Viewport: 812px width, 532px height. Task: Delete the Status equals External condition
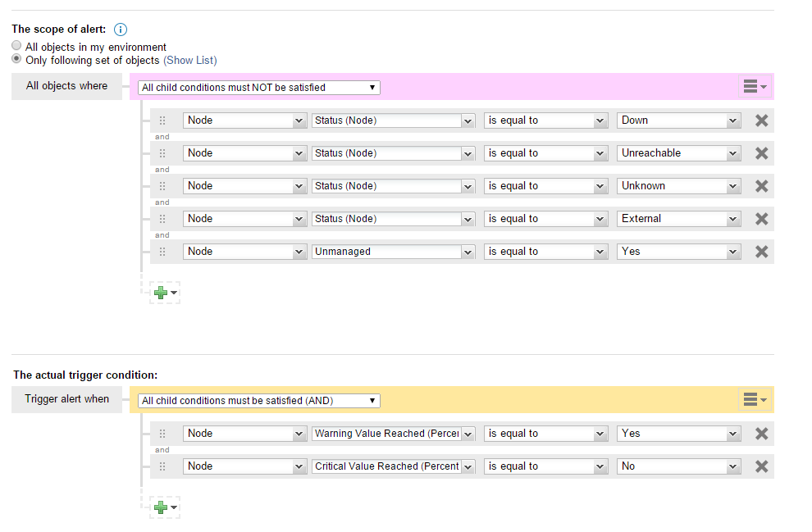[x=761, y=219]
